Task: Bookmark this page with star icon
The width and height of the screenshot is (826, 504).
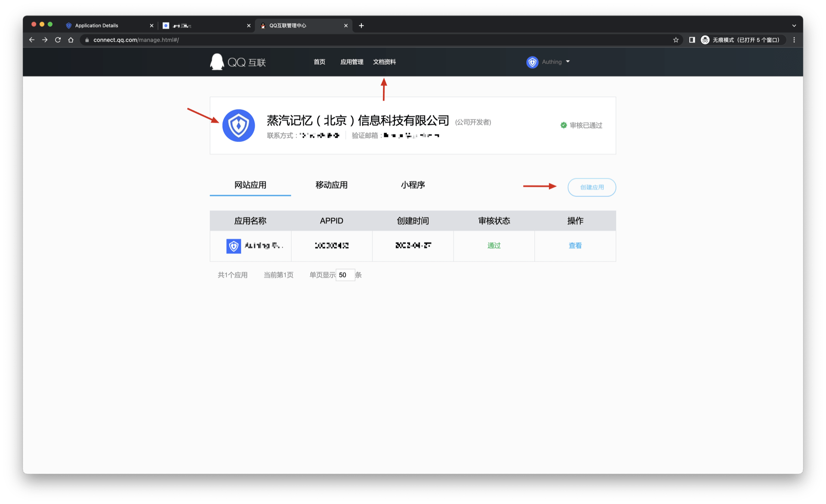Action: (675, 40)
